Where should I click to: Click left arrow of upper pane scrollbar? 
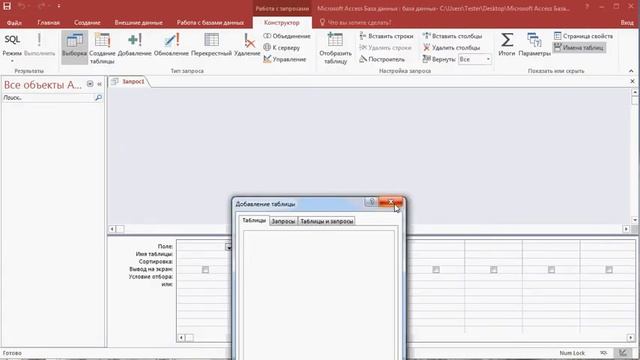(112, 229)
